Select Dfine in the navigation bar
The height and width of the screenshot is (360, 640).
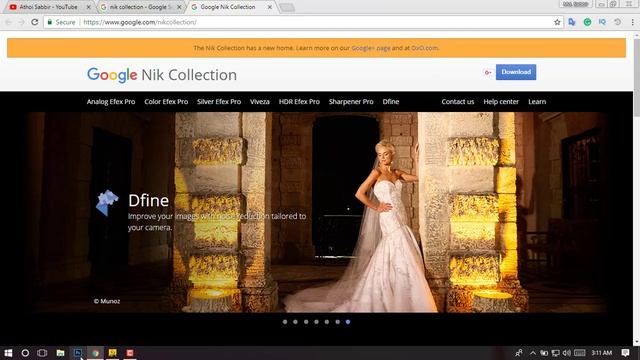click(391, 102)
